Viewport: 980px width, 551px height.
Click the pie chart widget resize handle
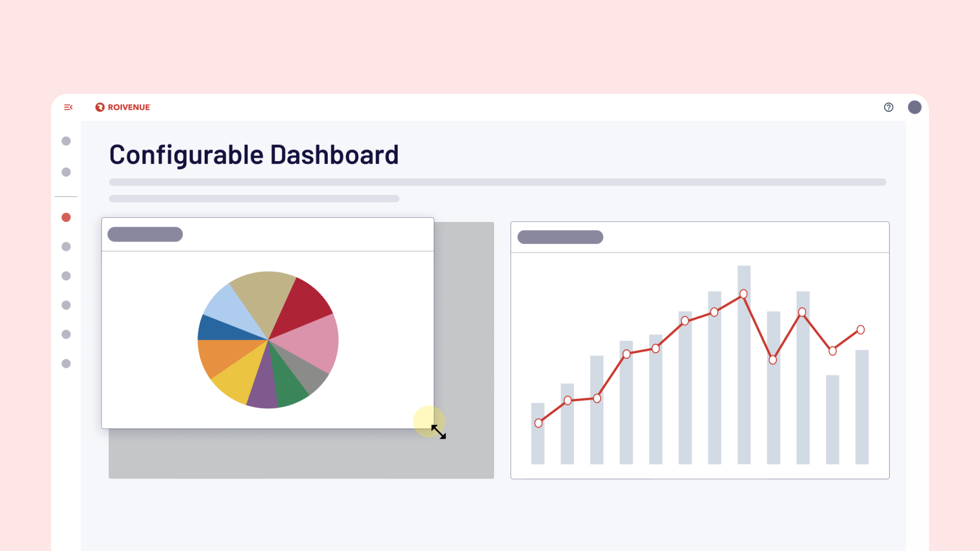[438, 432]
